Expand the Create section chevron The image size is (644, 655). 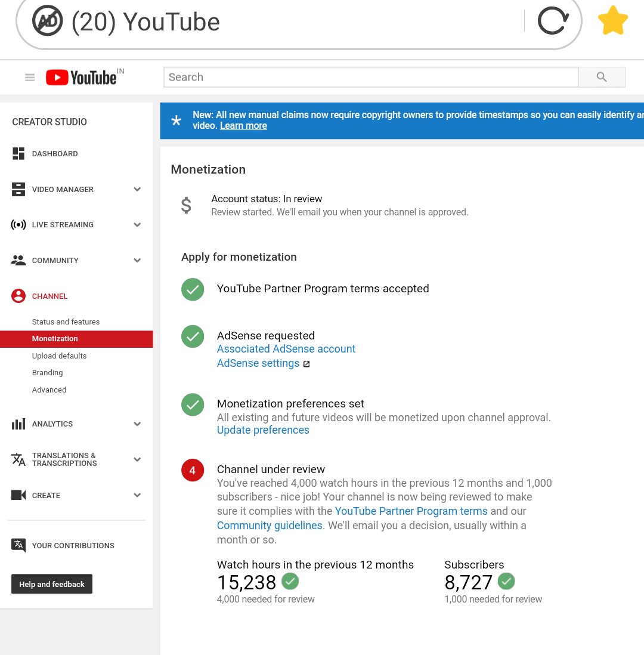[137, 495]
